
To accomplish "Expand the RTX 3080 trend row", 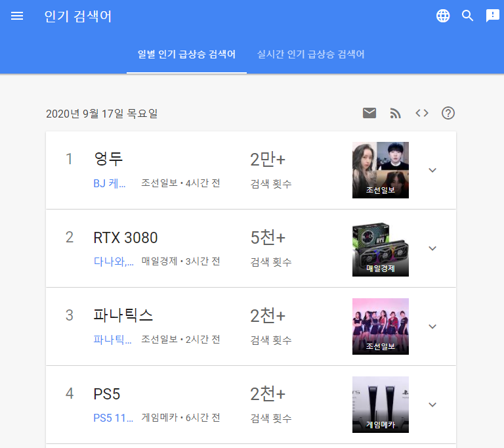I will [432, 248].
